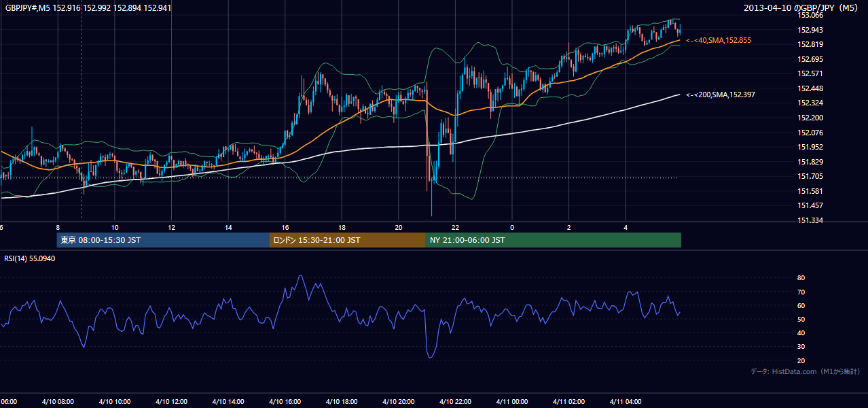
Task: Click price axis value 152.943
Action: click(x=810, y=30)
